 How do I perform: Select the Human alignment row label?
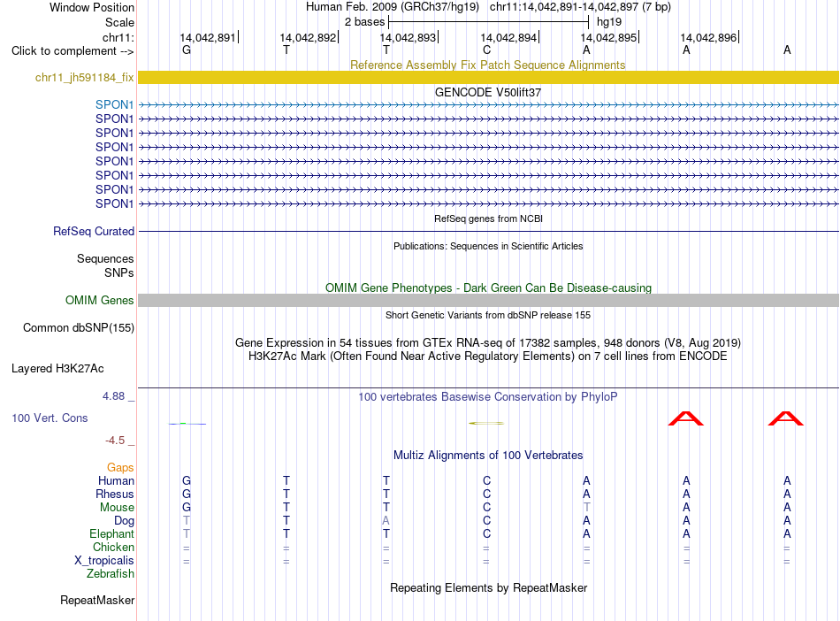116,480
